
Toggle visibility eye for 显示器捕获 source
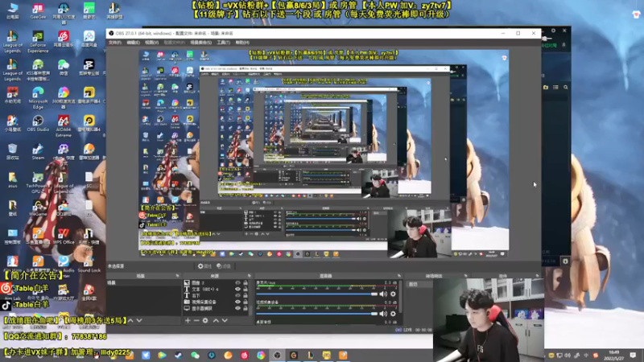click(x=237, y=308)
